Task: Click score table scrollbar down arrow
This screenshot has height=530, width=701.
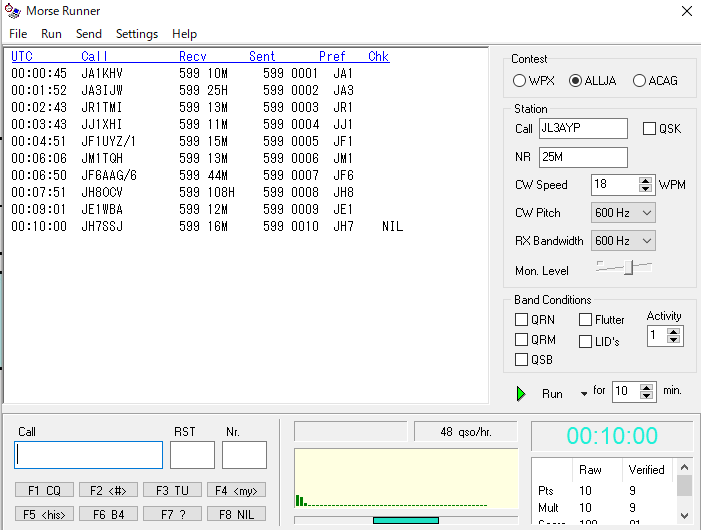Action: pos(684,515)
